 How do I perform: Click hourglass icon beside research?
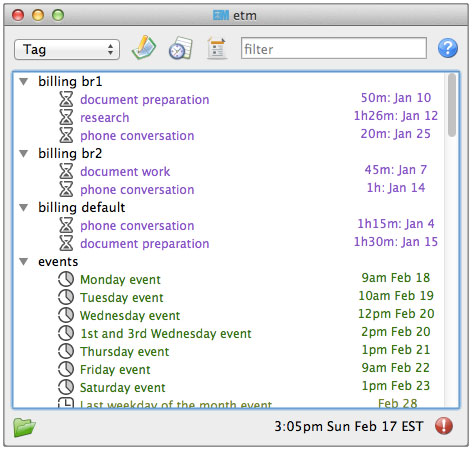(66, 117)
